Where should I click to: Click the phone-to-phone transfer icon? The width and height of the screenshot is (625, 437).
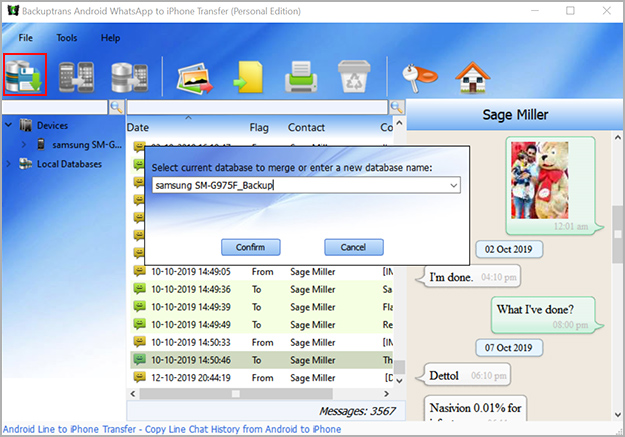point(78,76)
